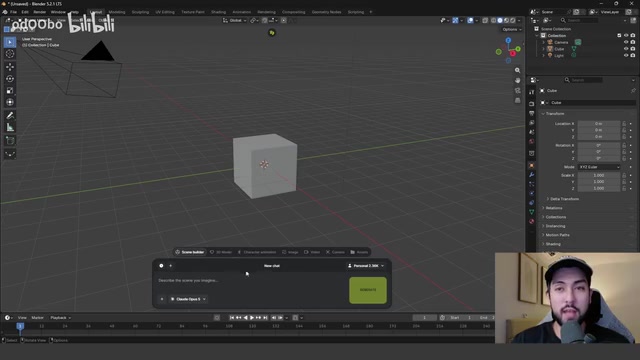Hide the Light in viewport via eye

coord(626,55)
